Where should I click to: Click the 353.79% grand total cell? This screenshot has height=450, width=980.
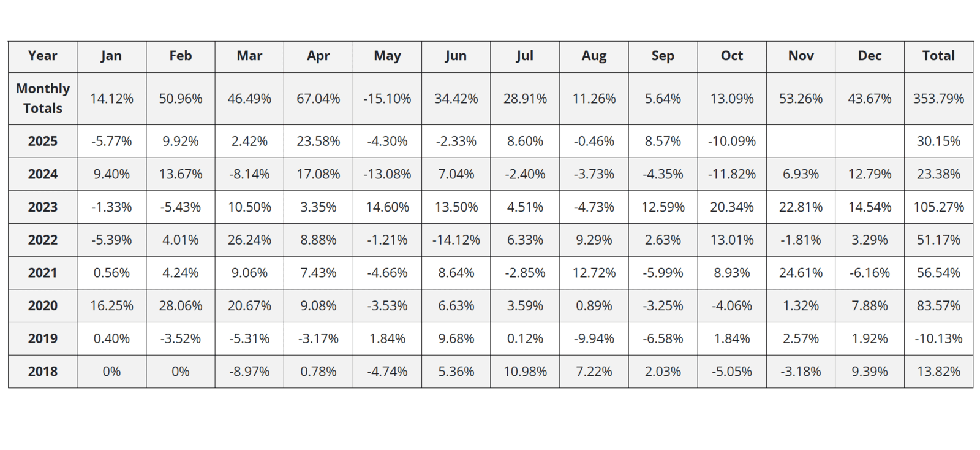(x=938, y=99)
